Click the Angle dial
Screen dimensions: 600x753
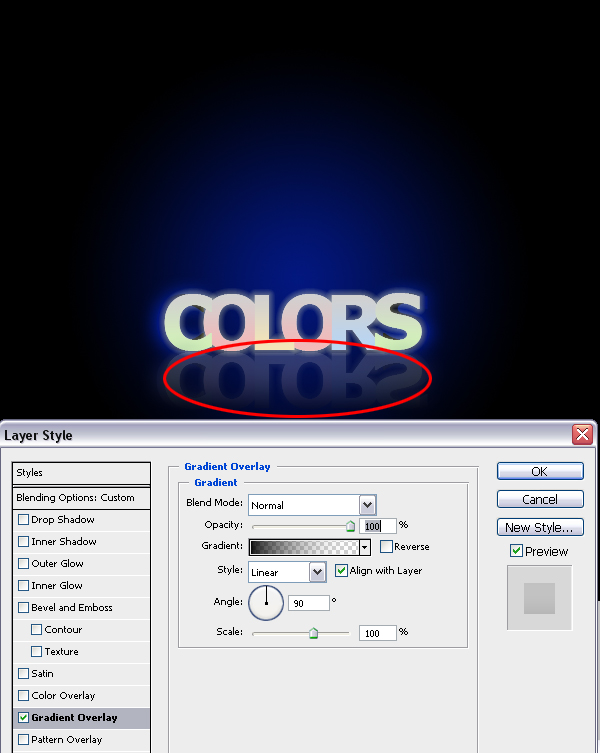tap(266, 603)
